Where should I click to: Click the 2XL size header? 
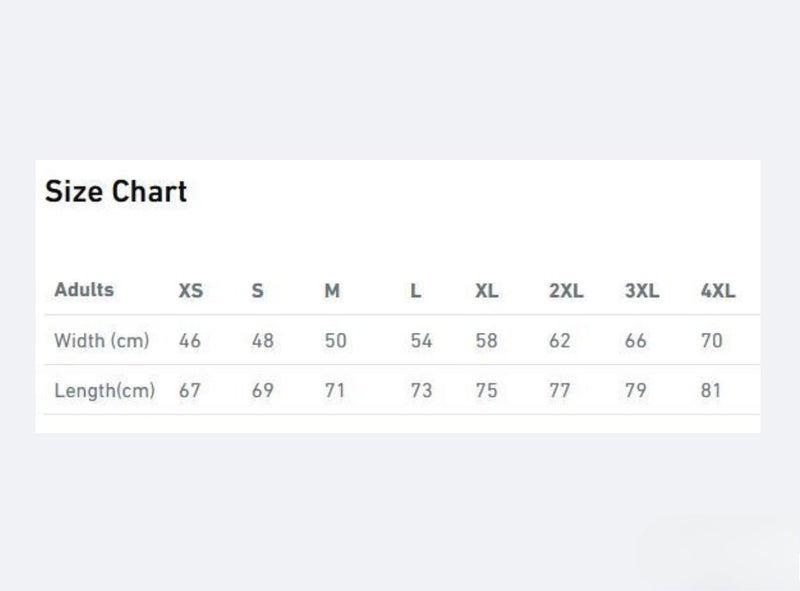pos(566,291)
